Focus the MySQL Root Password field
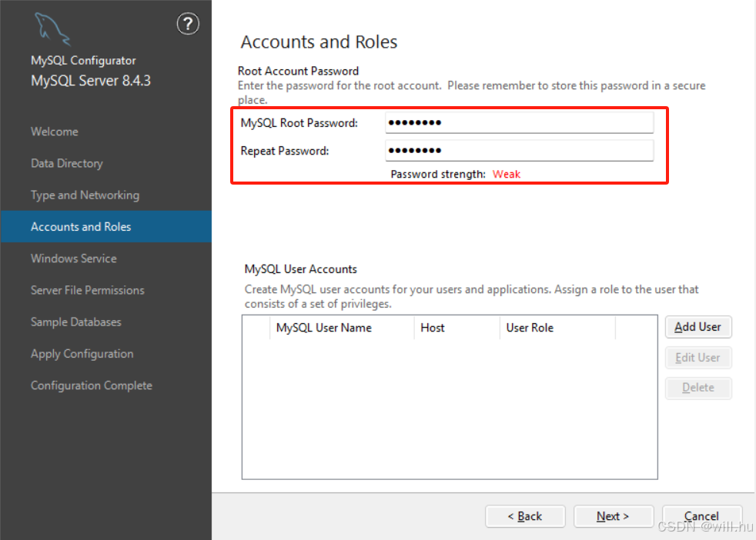The width and height of the screenshot is (756, 540). (519, 122)
